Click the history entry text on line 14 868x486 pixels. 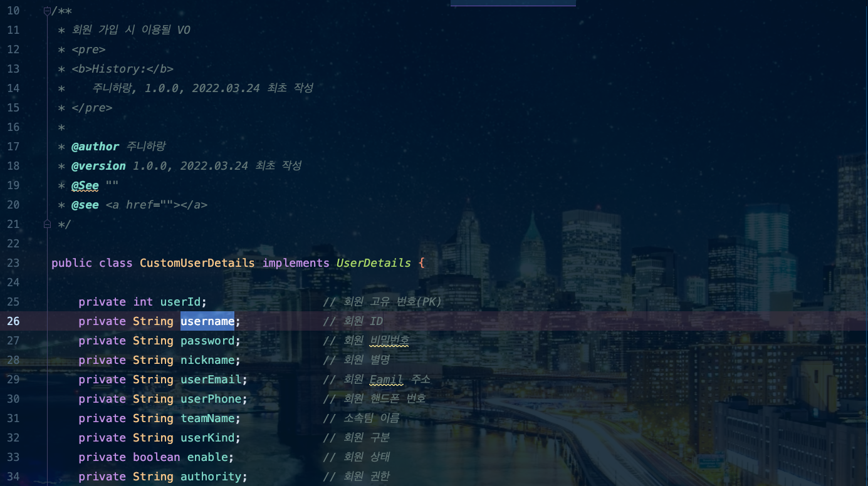point(202,88)
